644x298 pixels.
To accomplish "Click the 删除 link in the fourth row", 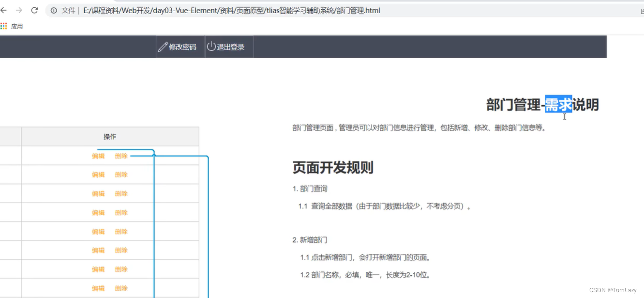I will [121, 212].
